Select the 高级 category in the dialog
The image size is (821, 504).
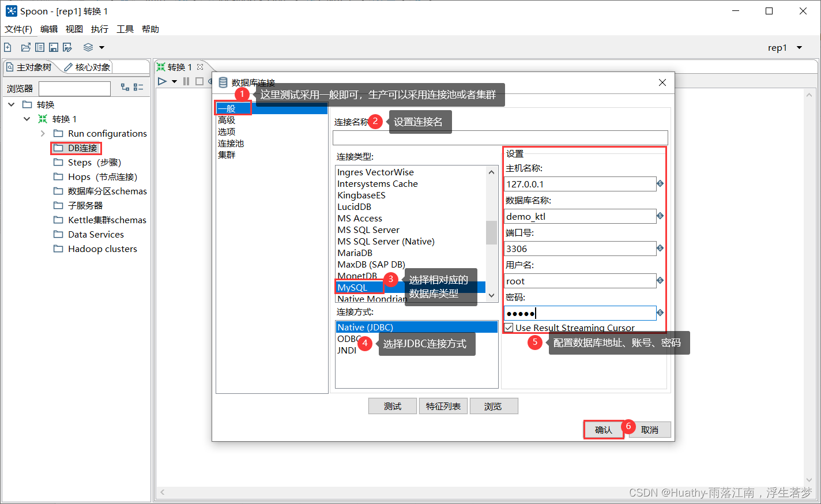227,120
